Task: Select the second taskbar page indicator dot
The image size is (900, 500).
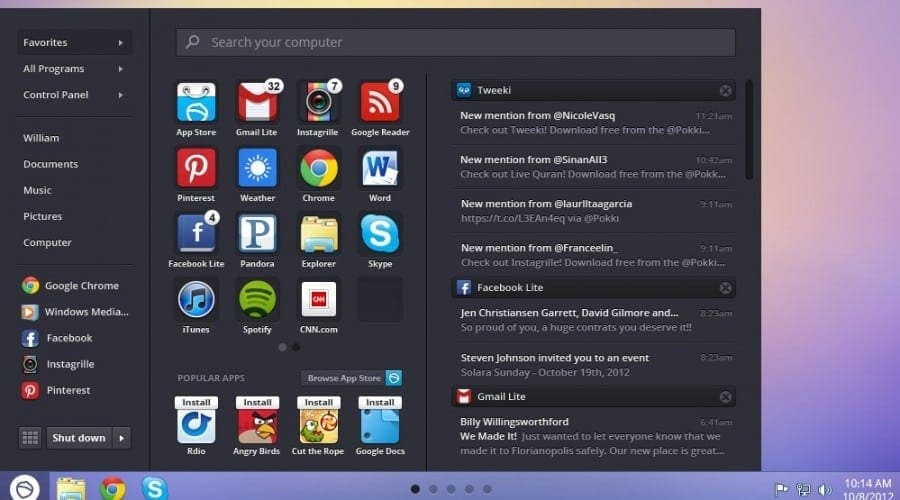Action: pos(433,489)
